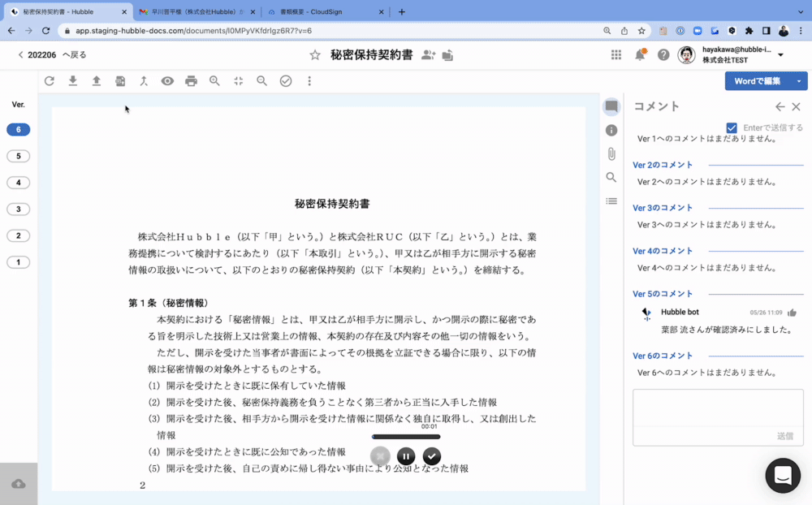The image size is (812, 505).
Task: Star the 秘密保持契約書 document as favorite
Action: (x=315, y=55)
